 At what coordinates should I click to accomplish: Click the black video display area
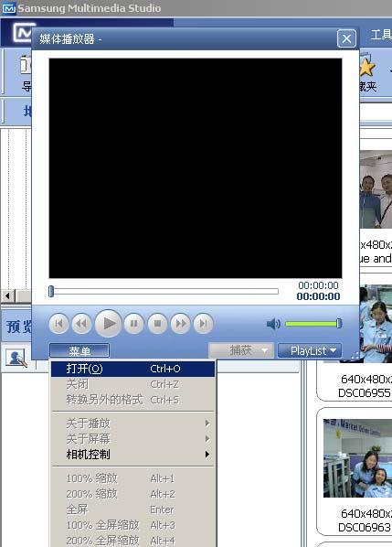(x=196, y=168)
